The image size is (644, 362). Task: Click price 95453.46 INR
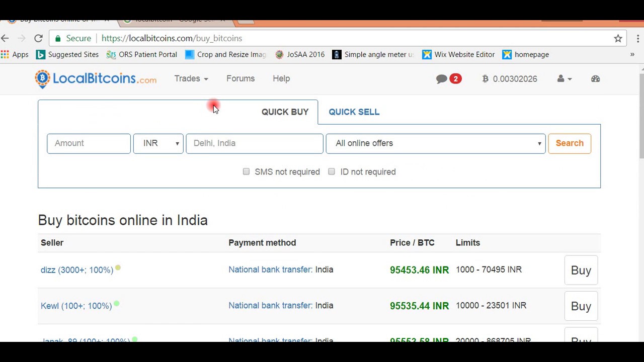pyautogui.click(x=419, y=270)
